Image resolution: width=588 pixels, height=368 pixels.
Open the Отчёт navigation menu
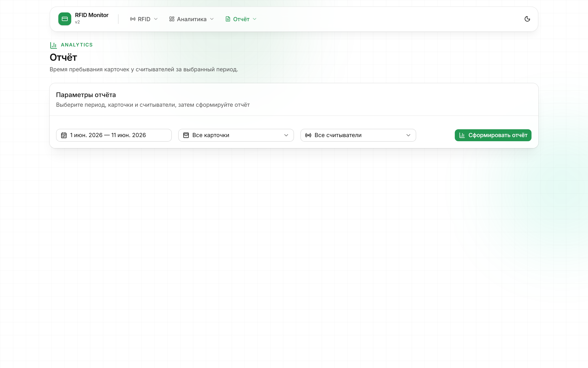click(x=241, y=19)
